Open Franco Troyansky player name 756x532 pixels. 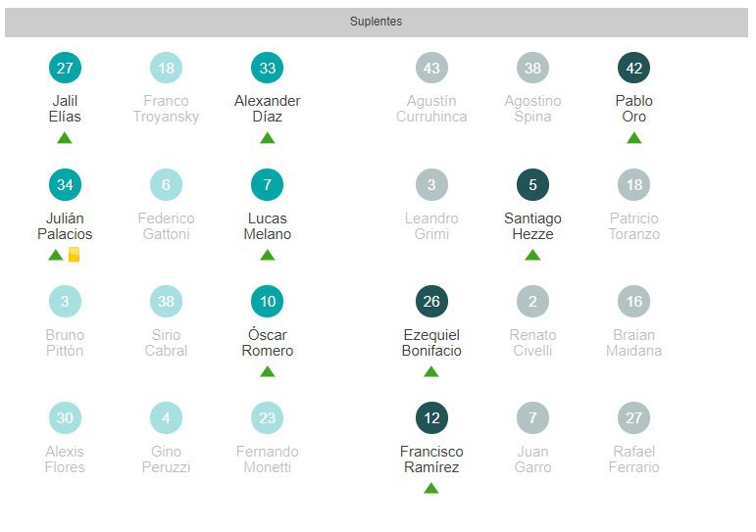click(166, 109)
